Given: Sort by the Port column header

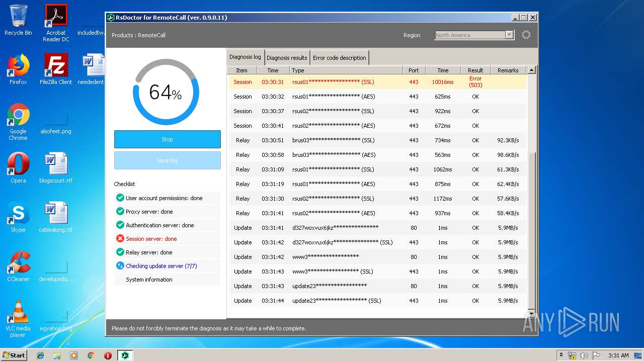Looking at the screenshot, I should coord(414,70).
